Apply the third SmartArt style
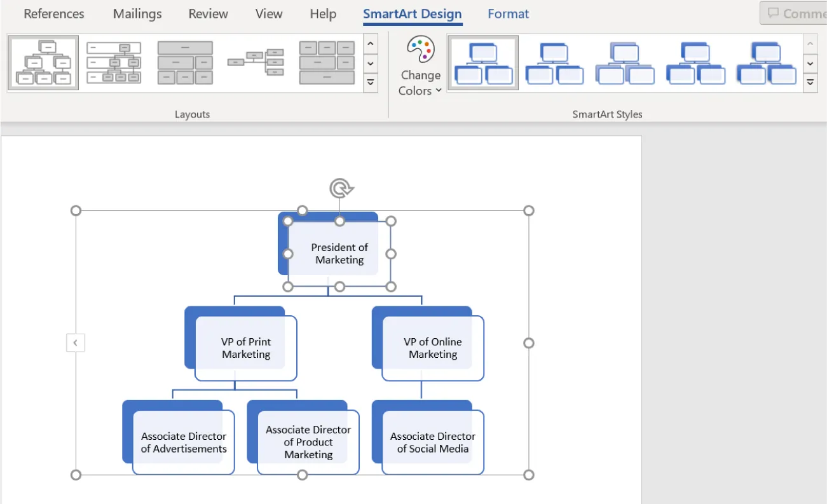This screenshot has height=504, width=827. (x=624, y=62)
